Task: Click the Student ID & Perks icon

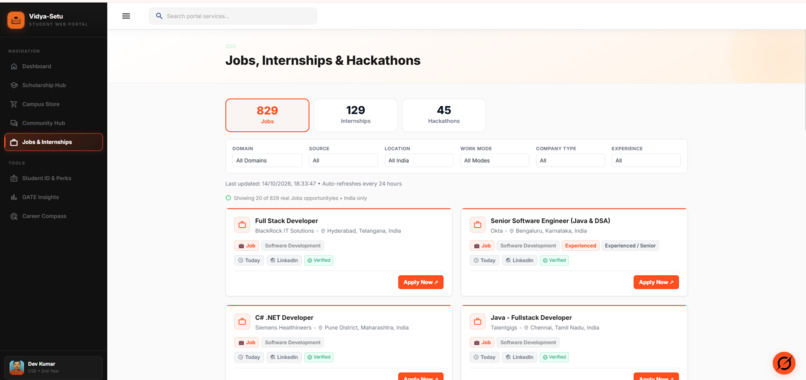Action: (x=14, y=178)
